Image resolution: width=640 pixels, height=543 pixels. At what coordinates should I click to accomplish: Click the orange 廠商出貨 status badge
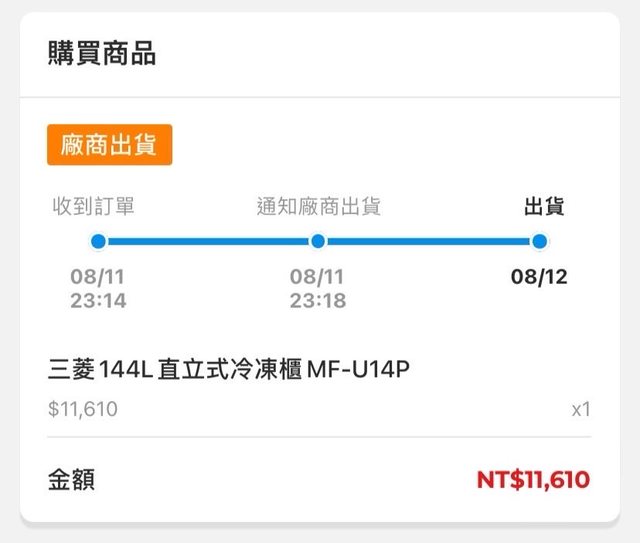tap(109, 144)
